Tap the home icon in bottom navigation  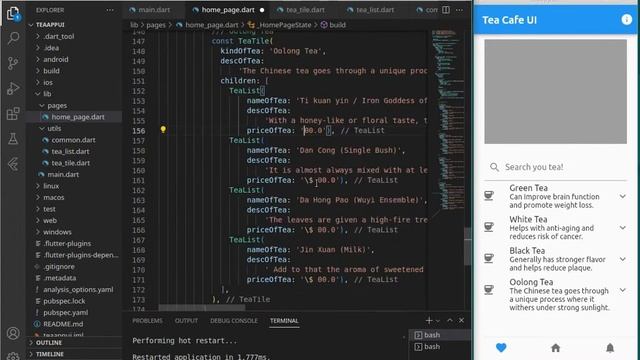(x=556, y=348)
